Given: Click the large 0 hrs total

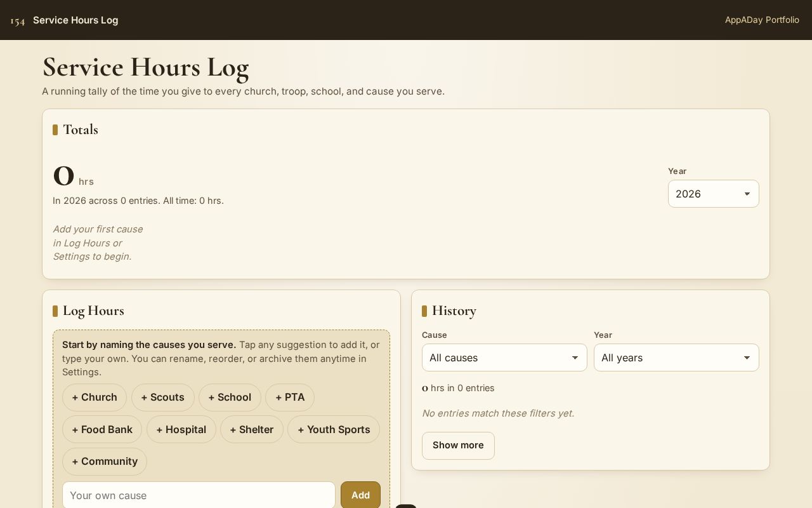Looking at the screenshot, I should point(73,176).
